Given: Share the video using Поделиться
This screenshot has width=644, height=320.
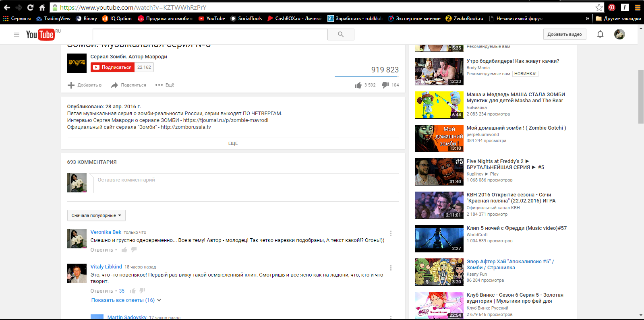Looking at the screenshot, I should tap(129, 85).
